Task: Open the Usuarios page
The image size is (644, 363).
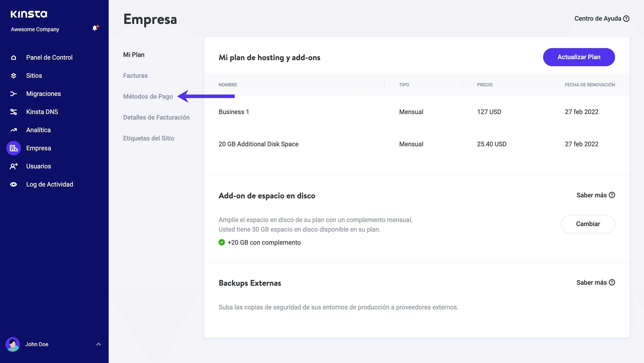Action: click(x=38, y=166)
